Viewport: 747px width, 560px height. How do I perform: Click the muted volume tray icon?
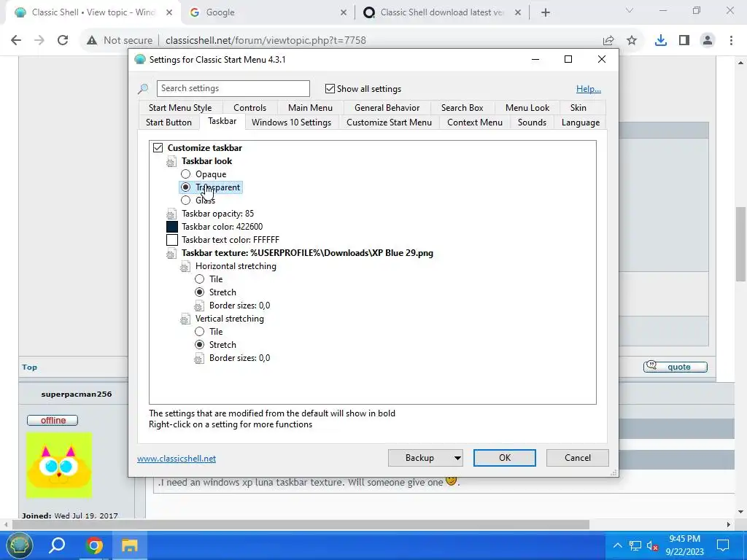(x=652, y=545)
